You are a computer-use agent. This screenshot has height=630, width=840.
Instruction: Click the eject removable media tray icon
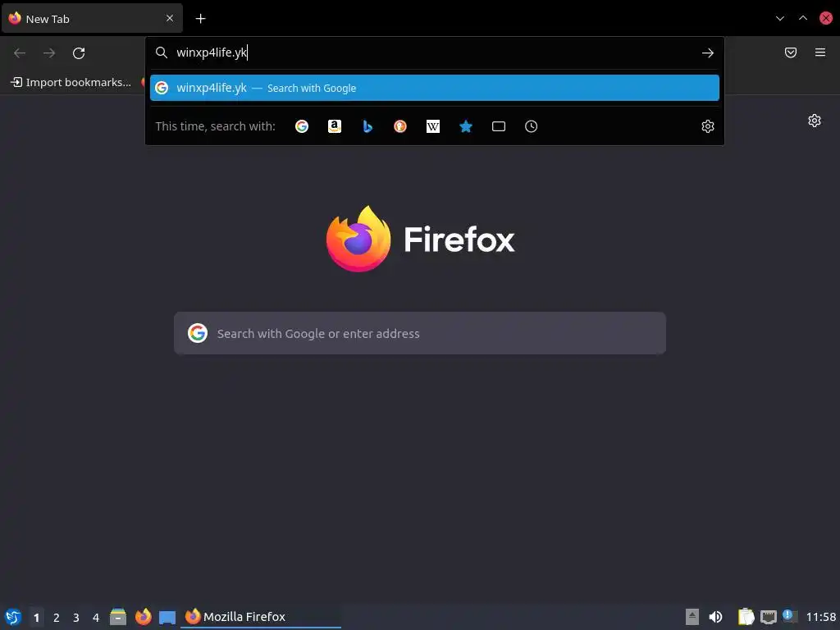692,617
